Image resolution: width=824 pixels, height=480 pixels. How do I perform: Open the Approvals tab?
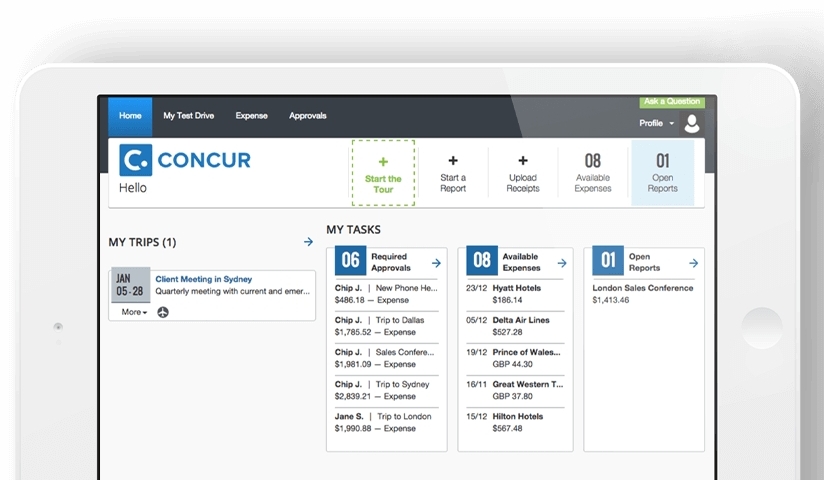(x=308, y=116)
